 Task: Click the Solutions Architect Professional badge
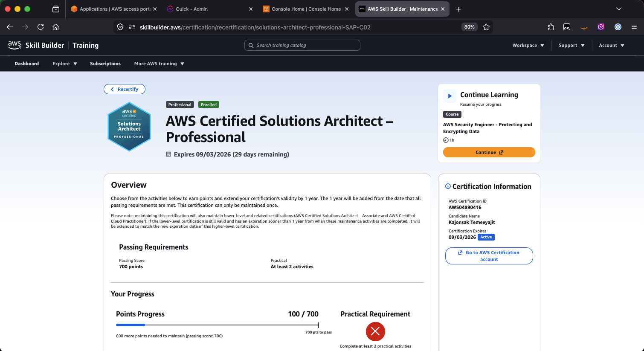129,127
